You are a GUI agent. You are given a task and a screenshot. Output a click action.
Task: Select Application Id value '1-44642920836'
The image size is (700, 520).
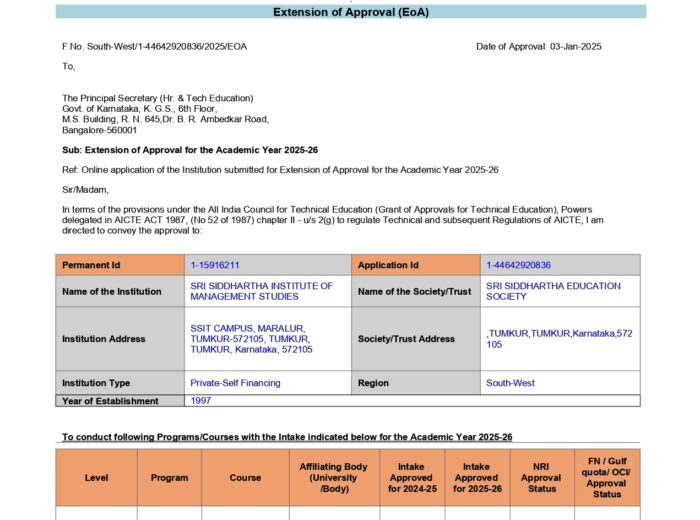518,265
